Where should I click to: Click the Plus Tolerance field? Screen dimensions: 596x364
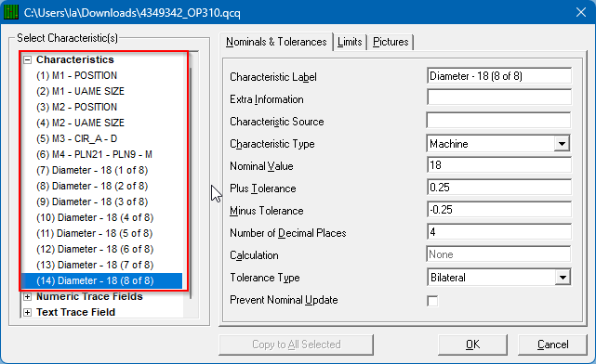[499, 188]
